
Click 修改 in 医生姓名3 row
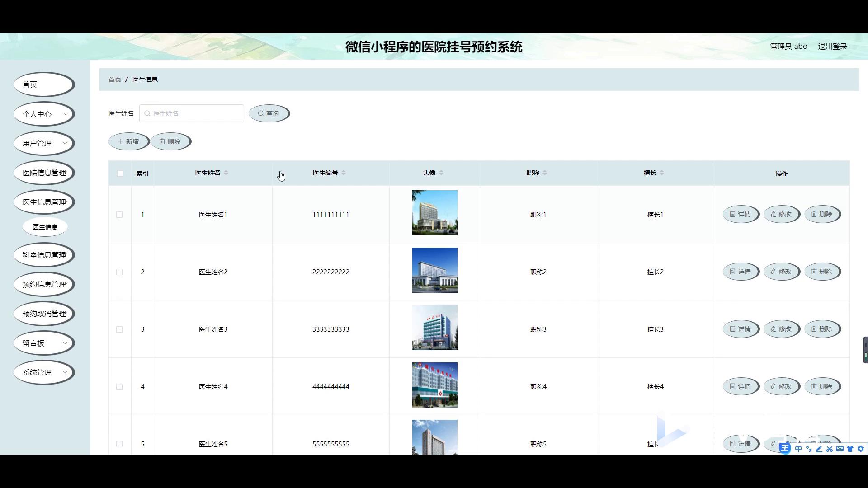point(781,329)
